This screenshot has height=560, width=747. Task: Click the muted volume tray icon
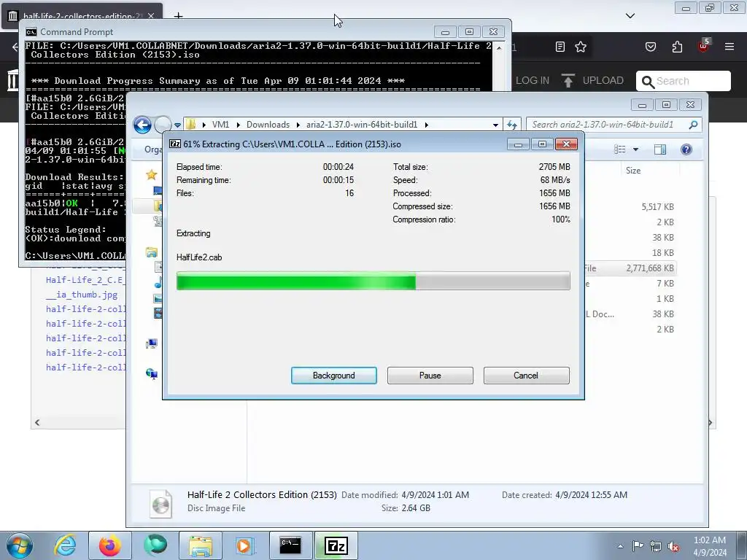coord(673,546)
